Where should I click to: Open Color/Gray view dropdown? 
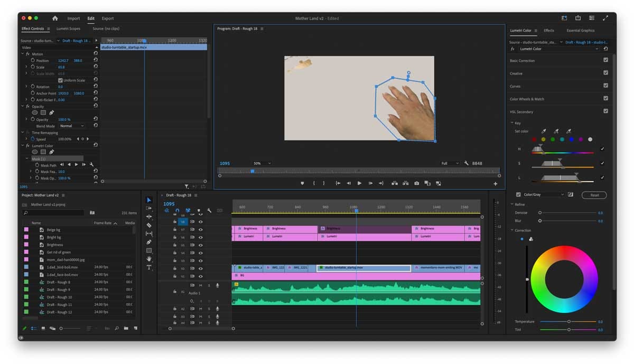(544, 195)
